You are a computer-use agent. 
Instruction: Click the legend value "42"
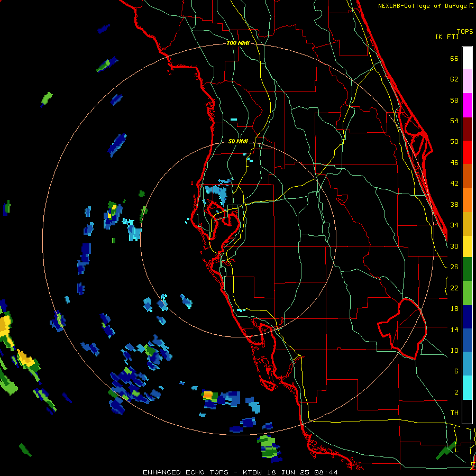454,184
